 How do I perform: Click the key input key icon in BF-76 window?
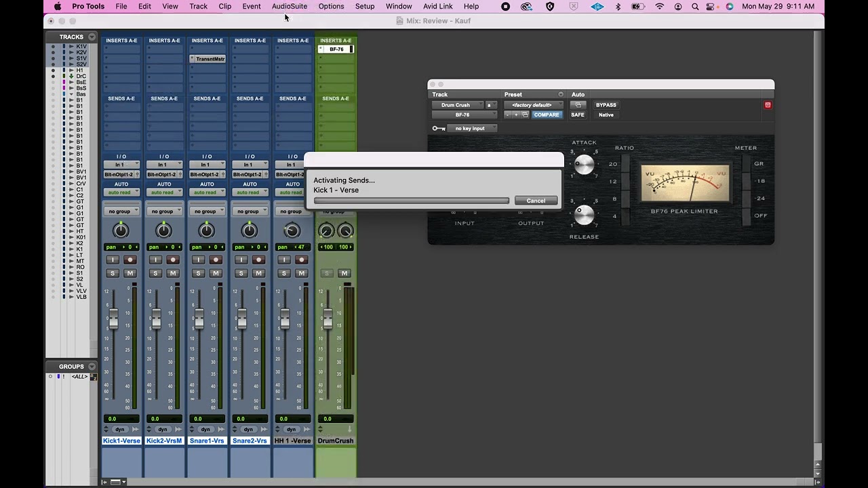[439, 128]
